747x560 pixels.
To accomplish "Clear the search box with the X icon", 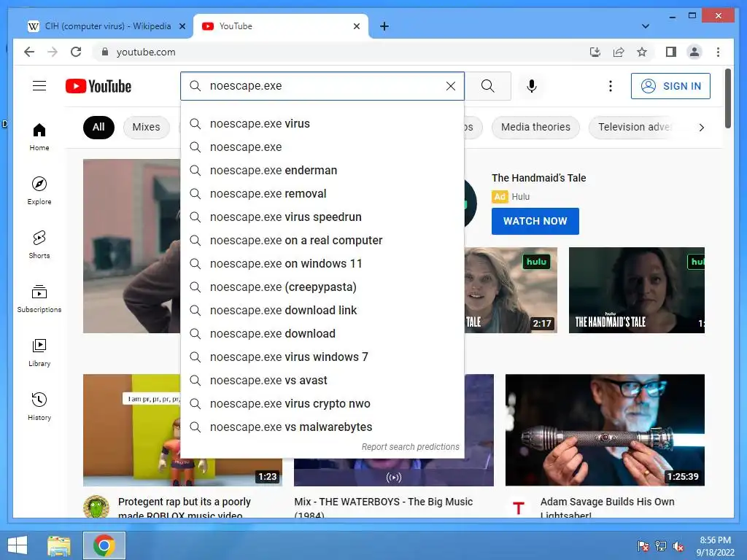I will (450, 86).
